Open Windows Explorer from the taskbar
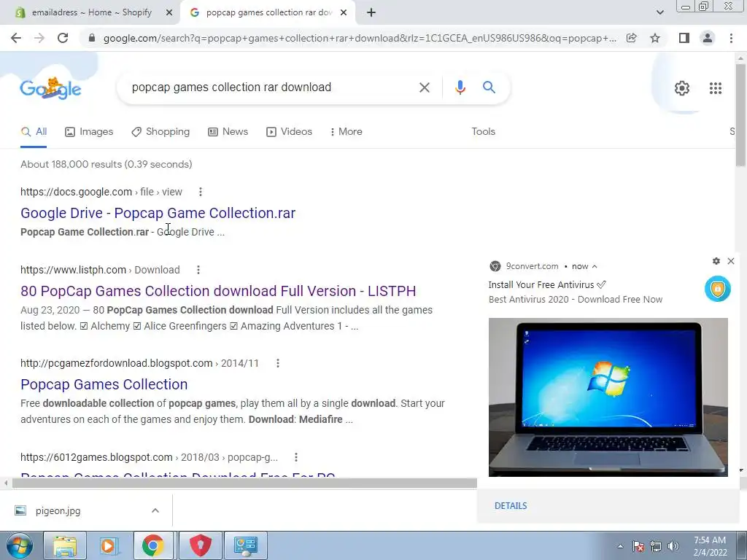The image size is (747, 560). [65, 546]
